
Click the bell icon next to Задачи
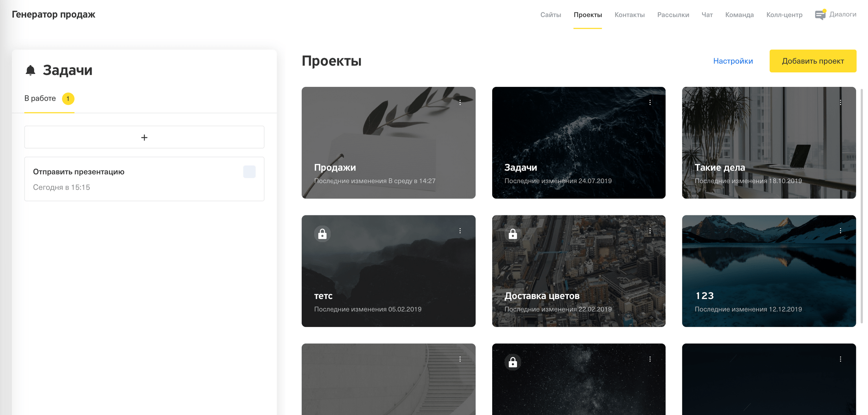click(x=30, y=70)
